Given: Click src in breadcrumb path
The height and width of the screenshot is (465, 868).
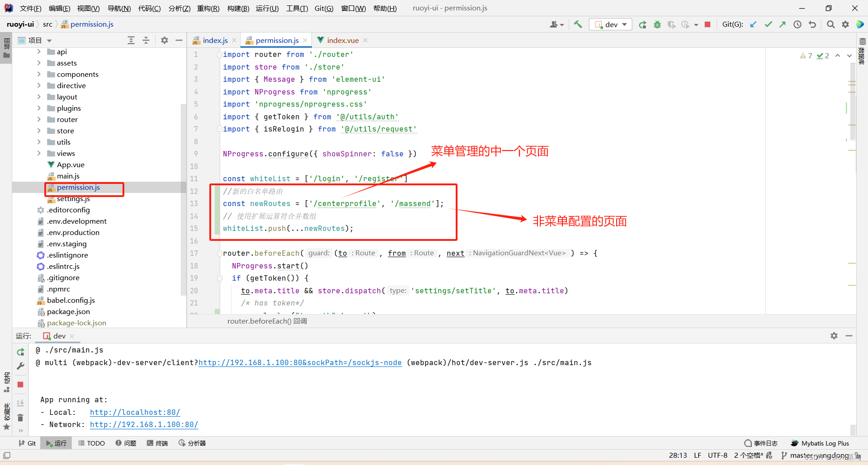Looking at the screenshot, I should click(47, 24).
